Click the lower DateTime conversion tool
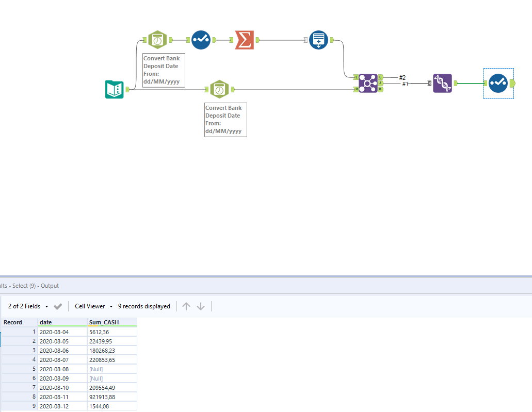The width and height of the screenshot is (532, 412). [x=219, y=89]
